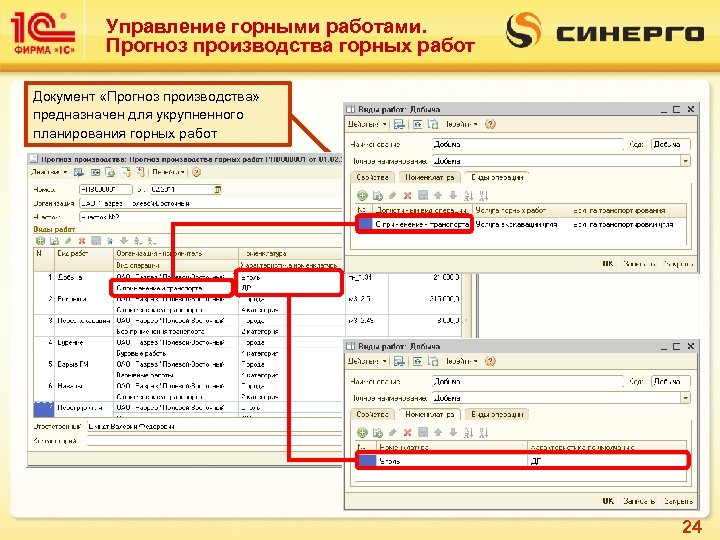Click Записать button in lower Виды работ window
720x540 pixels.
pos(639,501)
